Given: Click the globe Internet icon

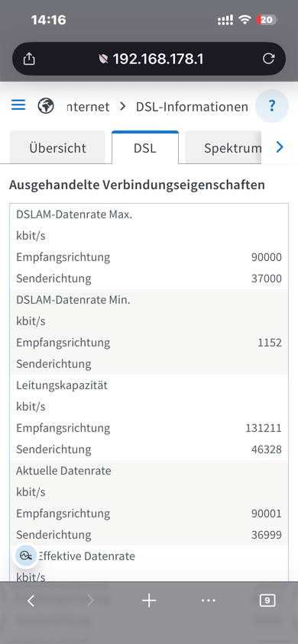Looking at the screenshot, I should point(46,106).
